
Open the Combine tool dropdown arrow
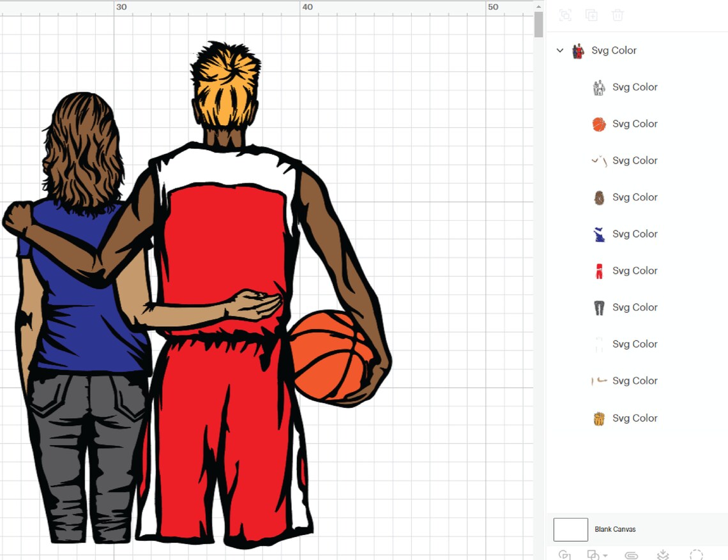[x=605, y=555]
